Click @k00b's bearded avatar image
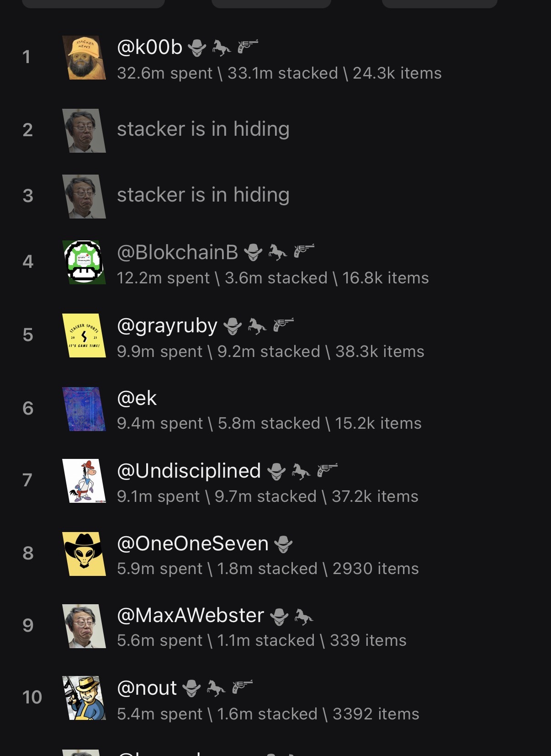 (84, 58)
